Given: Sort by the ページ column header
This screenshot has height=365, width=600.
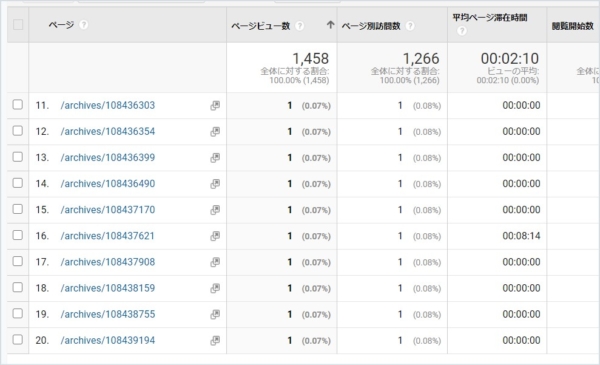Looking at the screenshot, I should (61, 25).
